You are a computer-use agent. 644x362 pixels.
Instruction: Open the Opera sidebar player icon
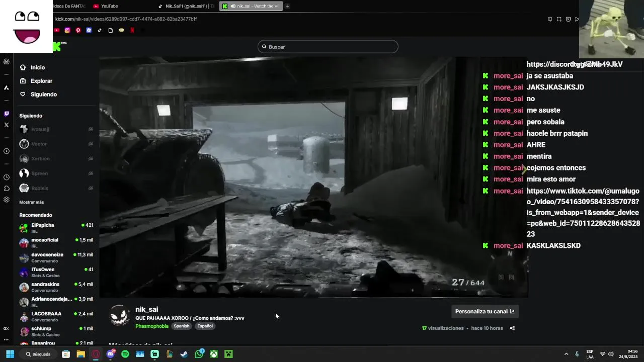pos(6,151)
